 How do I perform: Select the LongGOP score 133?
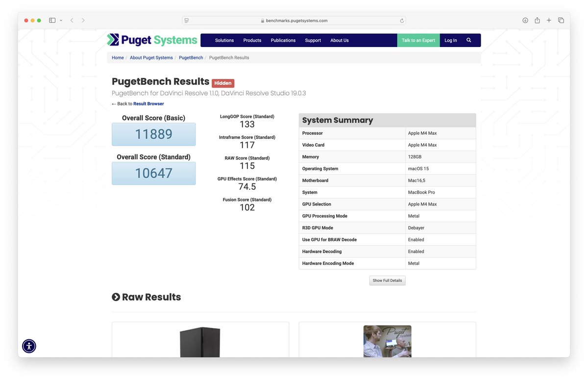[247, 125]
